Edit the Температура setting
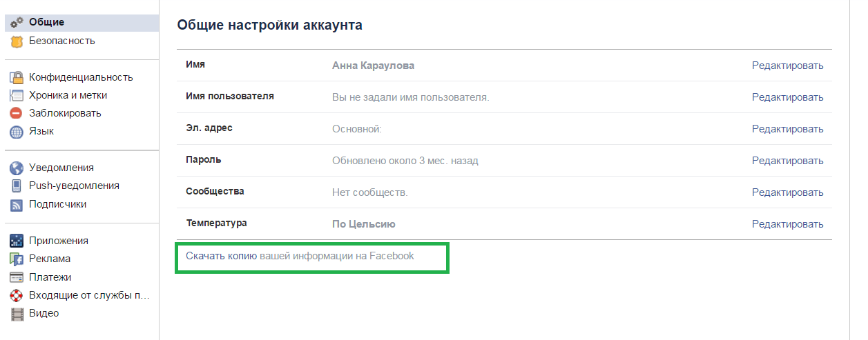Viewport: 868px width, 340px height. click(787, 224)
